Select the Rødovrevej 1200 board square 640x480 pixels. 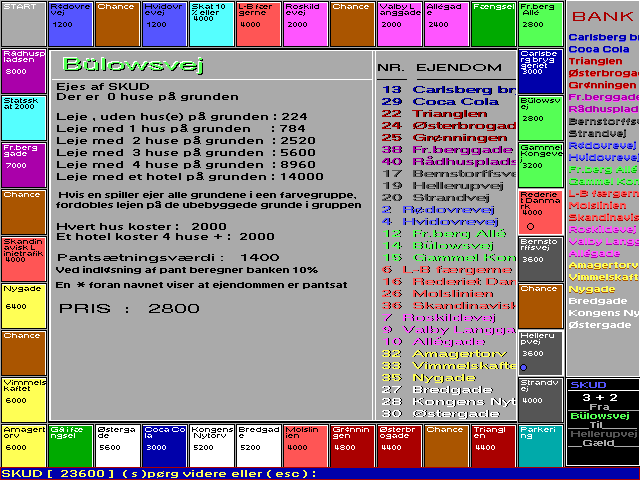[71, 24]
